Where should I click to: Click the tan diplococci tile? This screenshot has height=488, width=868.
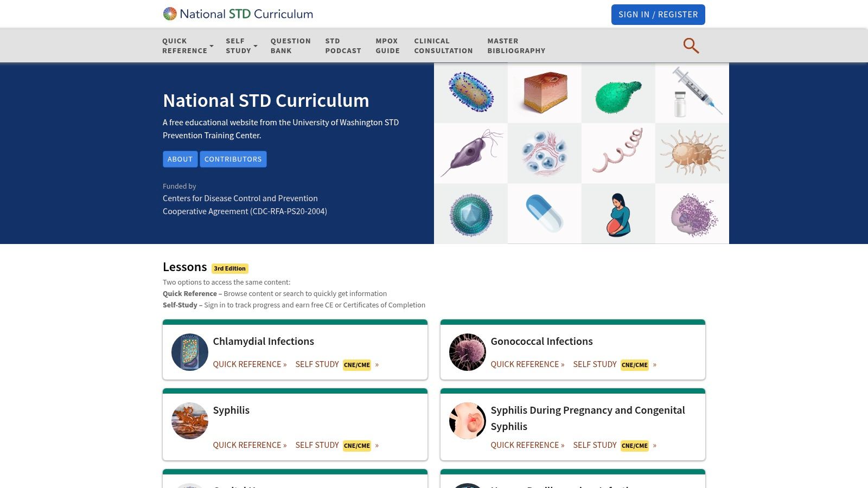(692, 153)
